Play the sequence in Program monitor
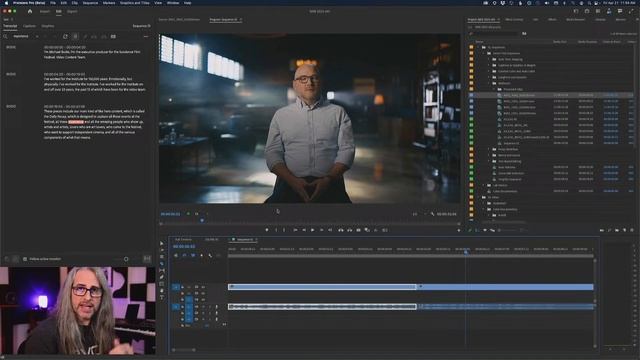Image resolution: width=640 pixels, height=360 pixels. point(313,230)
